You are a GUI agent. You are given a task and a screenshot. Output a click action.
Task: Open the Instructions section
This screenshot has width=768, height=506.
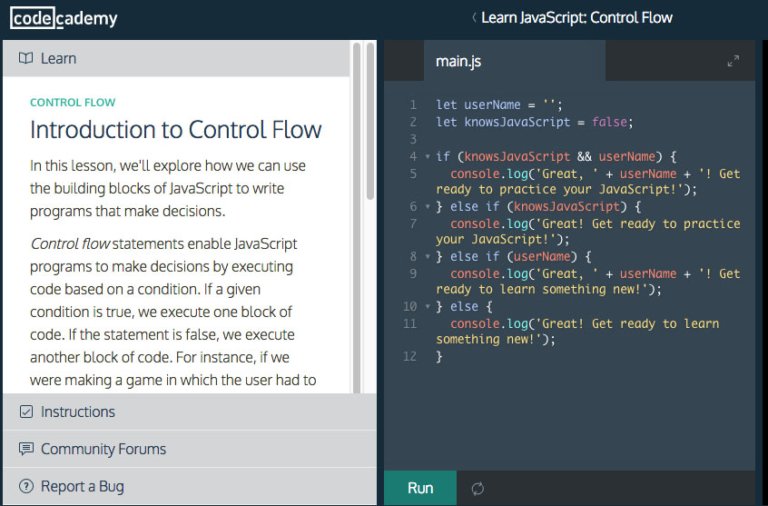pos(190,411)
